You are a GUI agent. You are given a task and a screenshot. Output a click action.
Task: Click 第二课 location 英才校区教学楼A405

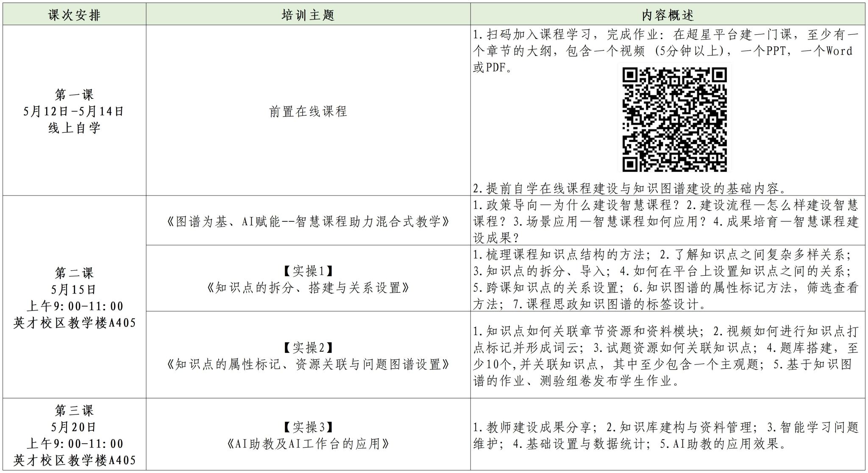pyautogui.click(x=75, y=323)
